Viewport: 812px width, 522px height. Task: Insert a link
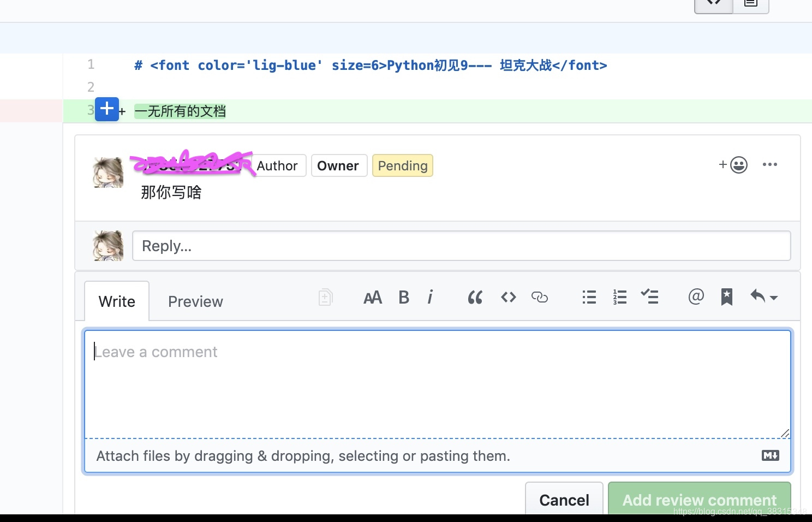[540, 297]
